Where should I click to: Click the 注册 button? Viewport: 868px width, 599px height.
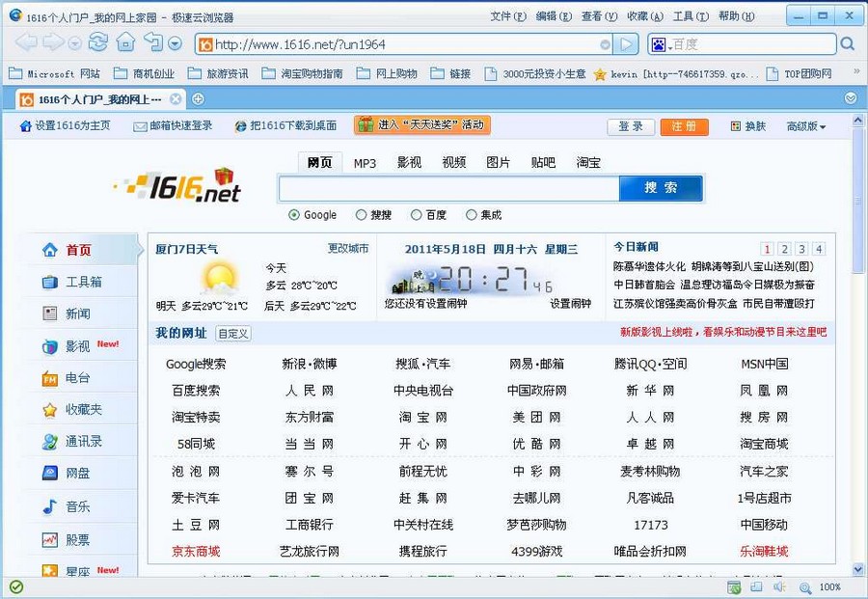coord(684,126)
